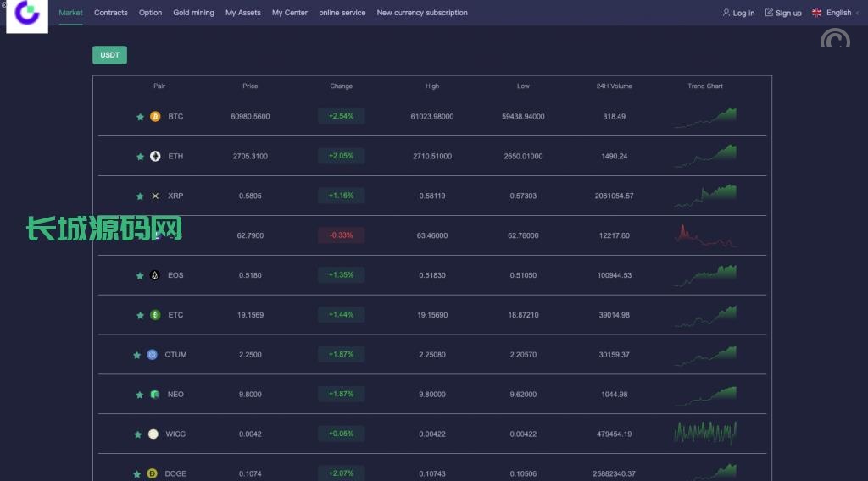Click the NEO coin icon
This screenshot has height=481, width=868.
pyautogui.click(x=154, y=395)
